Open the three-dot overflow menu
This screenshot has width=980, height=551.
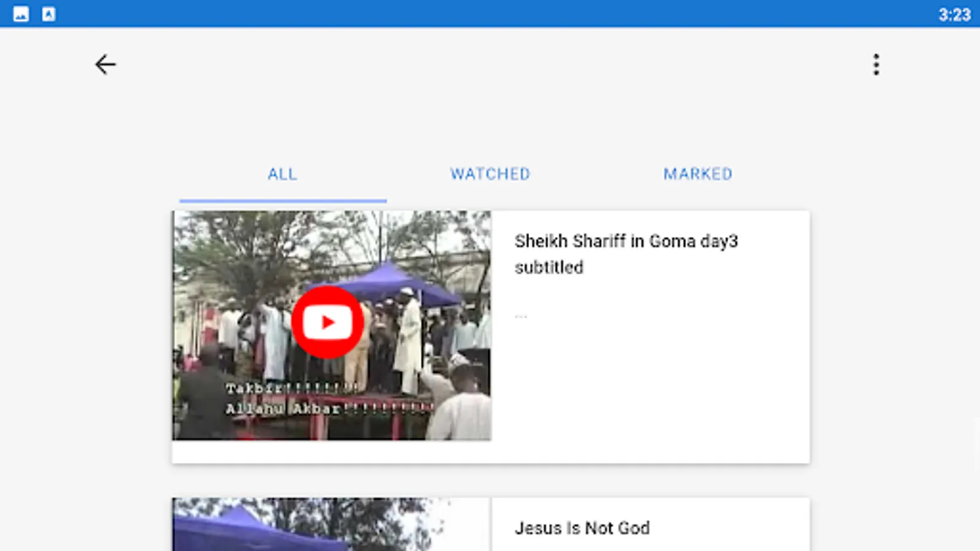876,64
